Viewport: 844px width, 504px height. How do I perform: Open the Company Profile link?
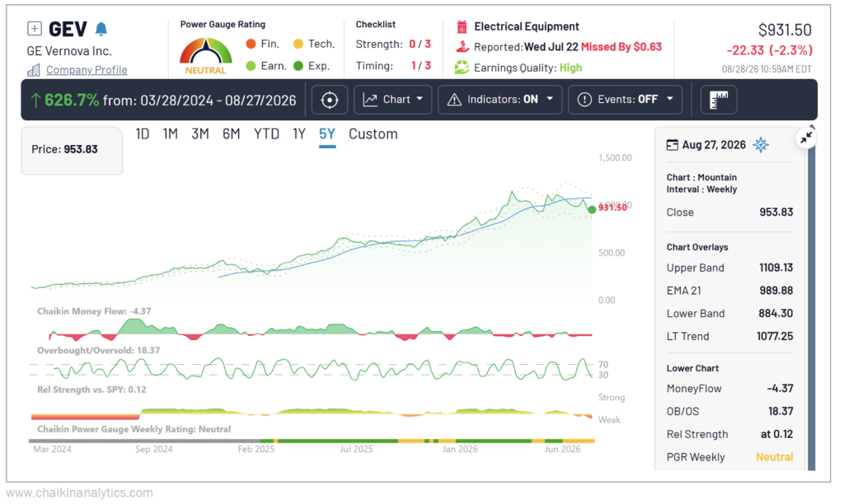87,70
